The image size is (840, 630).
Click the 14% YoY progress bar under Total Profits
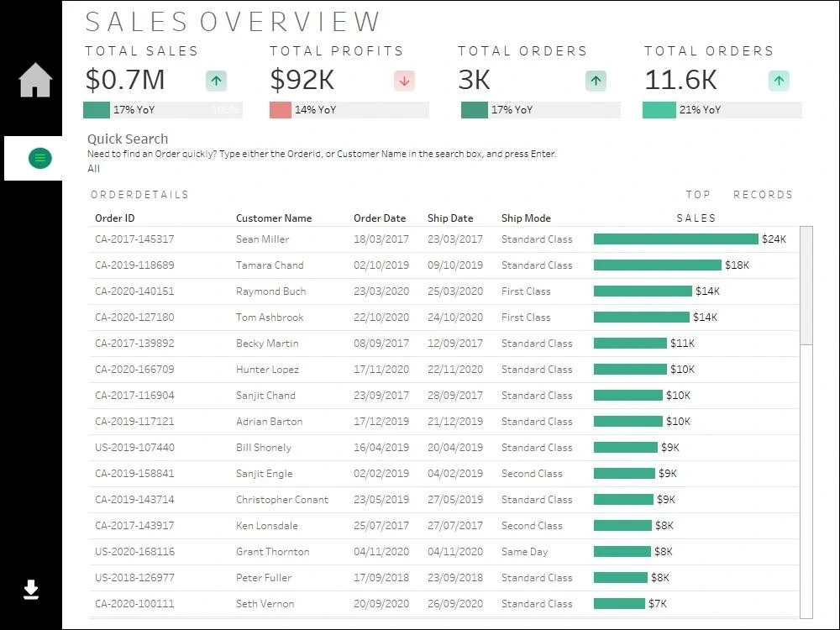(x=349, y=109)
